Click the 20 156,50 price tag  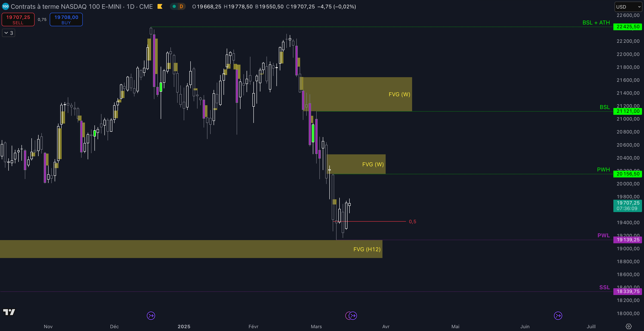tap(627, 174)
